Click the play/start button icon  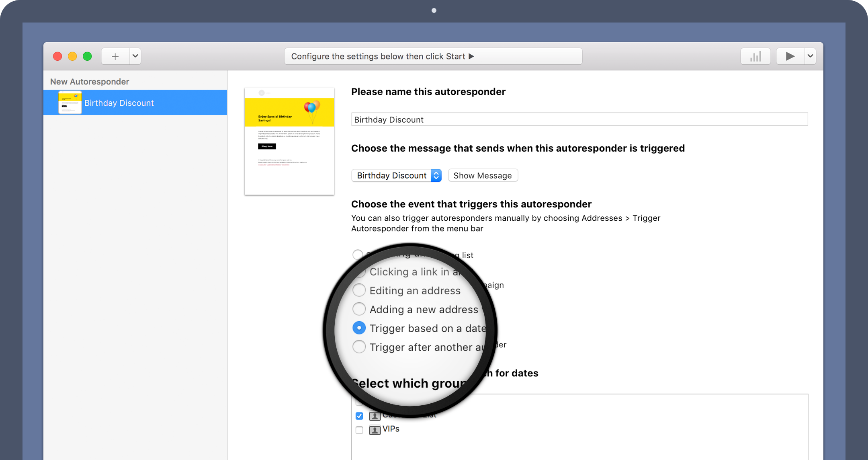tap(790, 56)
